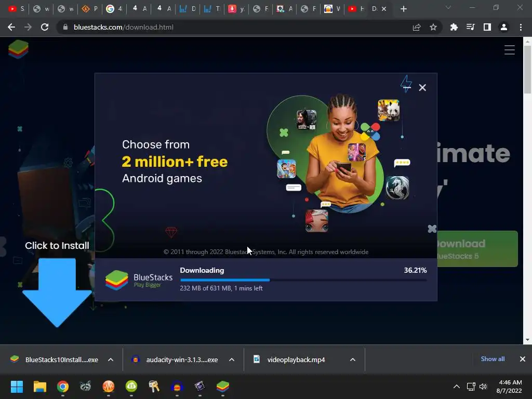Image resolution: width=532 pixels, height=399 pixels.
Task: Bookmark this page with the star icon
Action: pos(433,27)
